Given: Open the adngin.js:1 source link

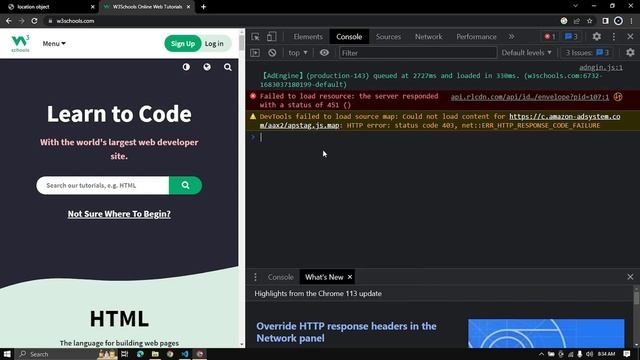Looking at the screenshot, I should point(601,68).
